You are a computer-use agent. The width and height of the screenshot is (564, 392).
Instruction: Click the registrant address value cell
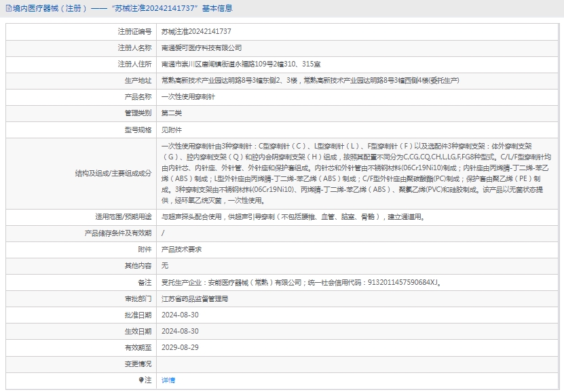pos(240,64)
